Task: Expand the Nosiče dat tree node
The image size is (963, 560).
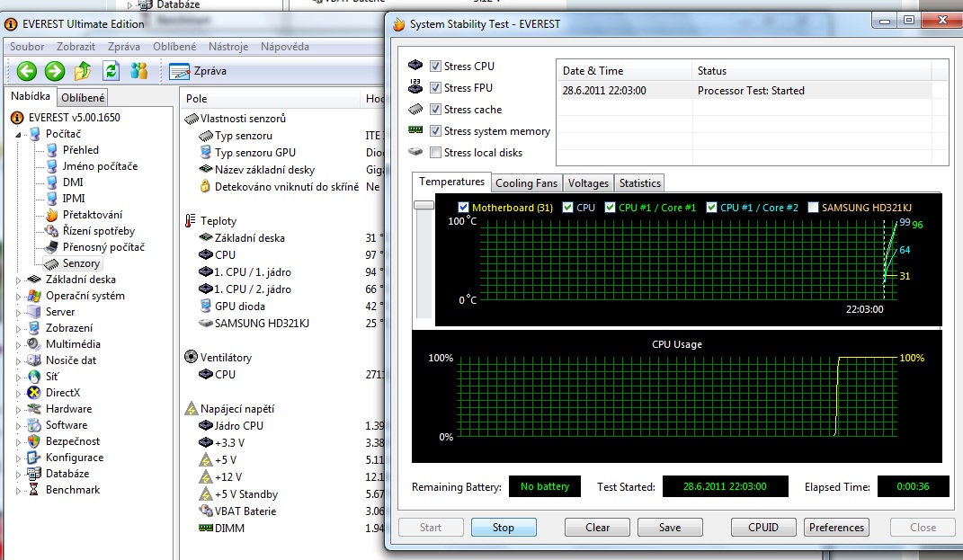Action: (x=18, y=361)
